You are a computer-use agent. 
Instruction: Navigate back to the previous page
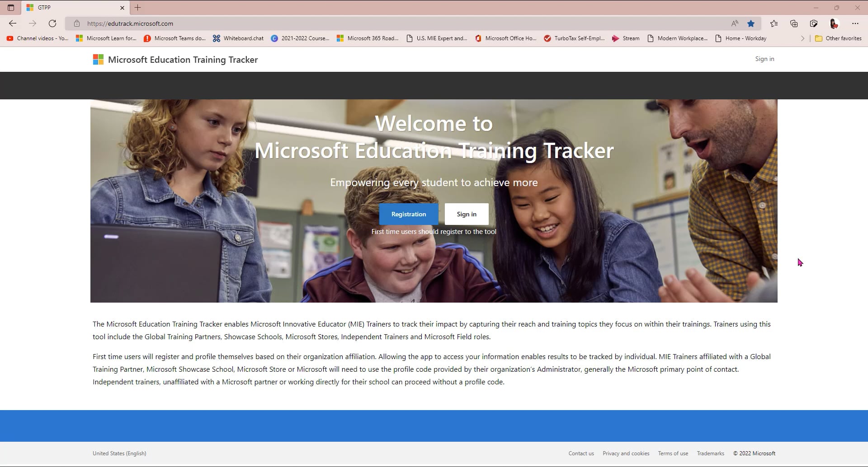12,23
